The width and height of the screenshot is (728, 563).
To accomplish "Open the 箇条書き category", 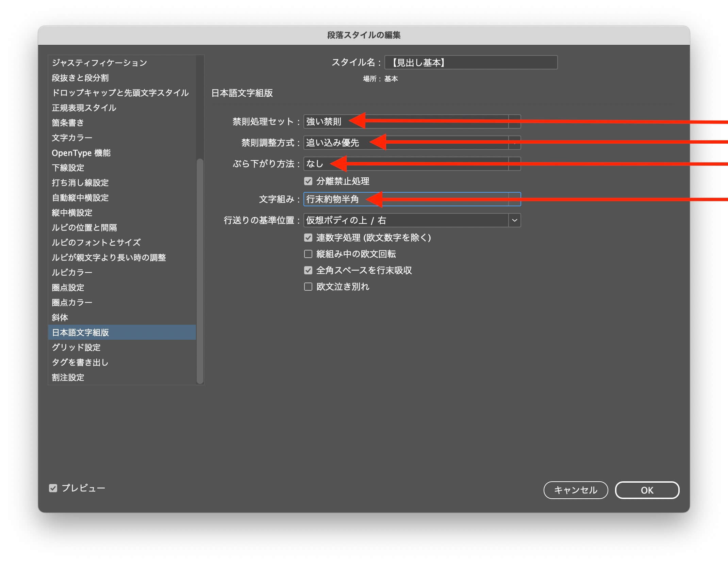I will [x=68, y=123].
